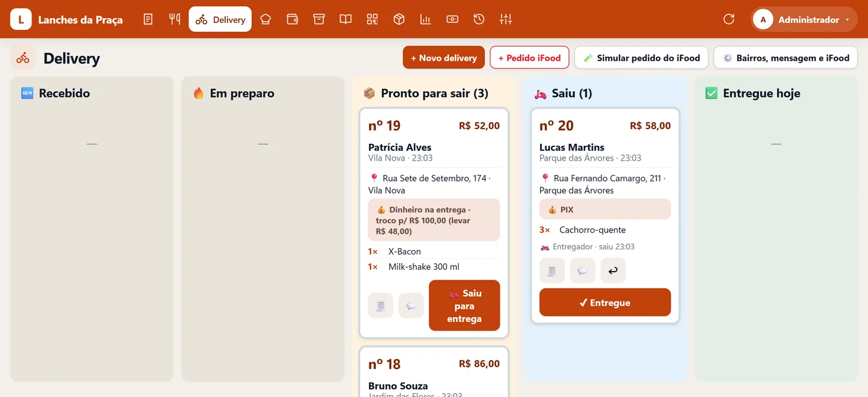Click the Lanches da Praça brand name
Screen dimensions: 868x397
[81, 20]
